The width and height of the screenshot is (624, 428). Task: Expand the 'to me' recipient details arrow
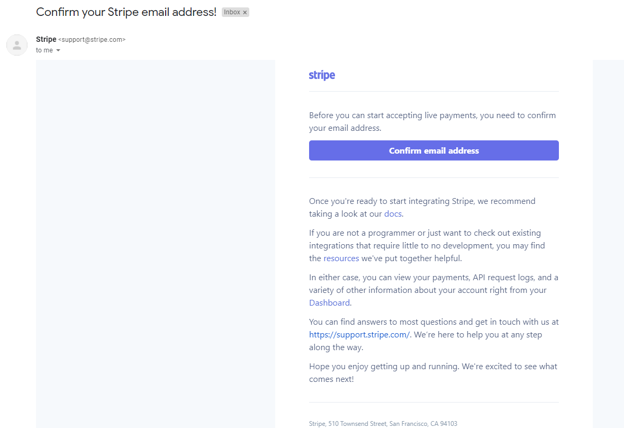click(x=58, y=50)
